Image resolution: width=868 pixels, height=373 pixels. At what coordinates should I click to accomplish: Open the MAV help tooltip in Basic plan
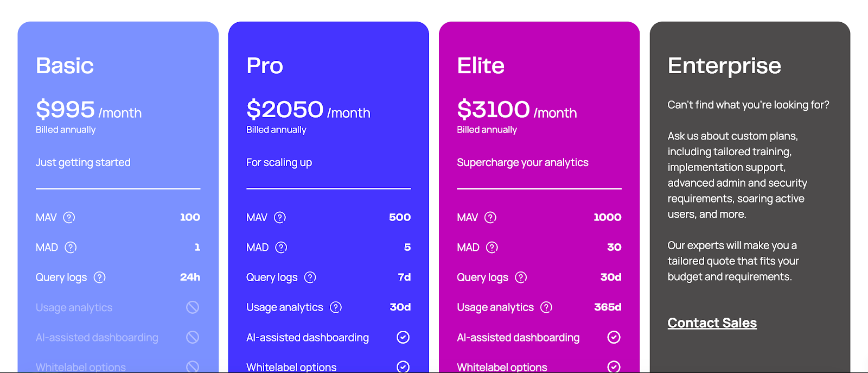(69, 217)
